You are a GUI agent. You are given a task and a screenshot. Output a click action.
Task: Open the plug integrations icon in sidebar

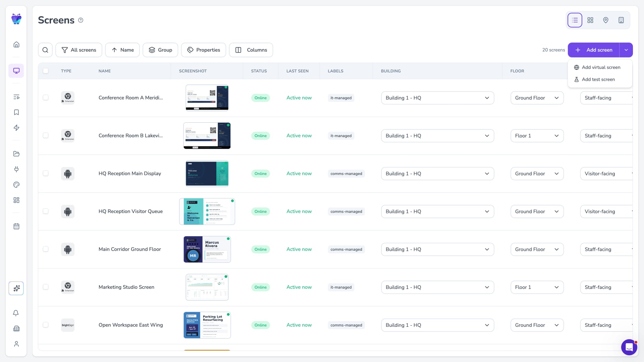tap(16, 169)
